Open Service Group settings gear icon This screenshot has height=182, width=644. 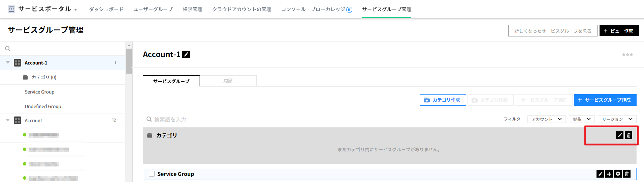click(618, 174)
